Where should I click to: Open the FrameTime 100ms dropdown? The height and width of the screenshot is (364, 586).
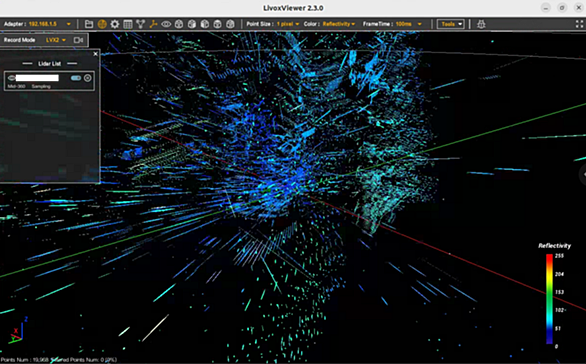click(409, 24)
